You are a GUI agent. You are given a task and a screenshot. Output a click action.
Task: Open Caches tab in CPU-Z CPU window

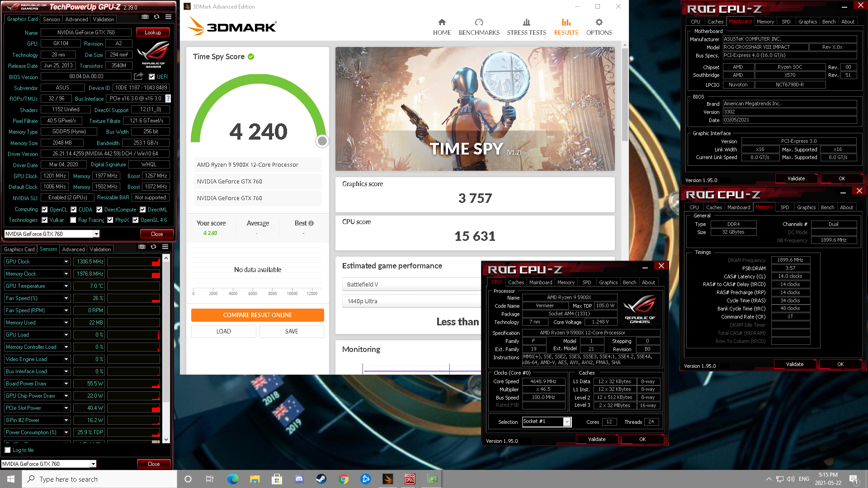point(516,282)
